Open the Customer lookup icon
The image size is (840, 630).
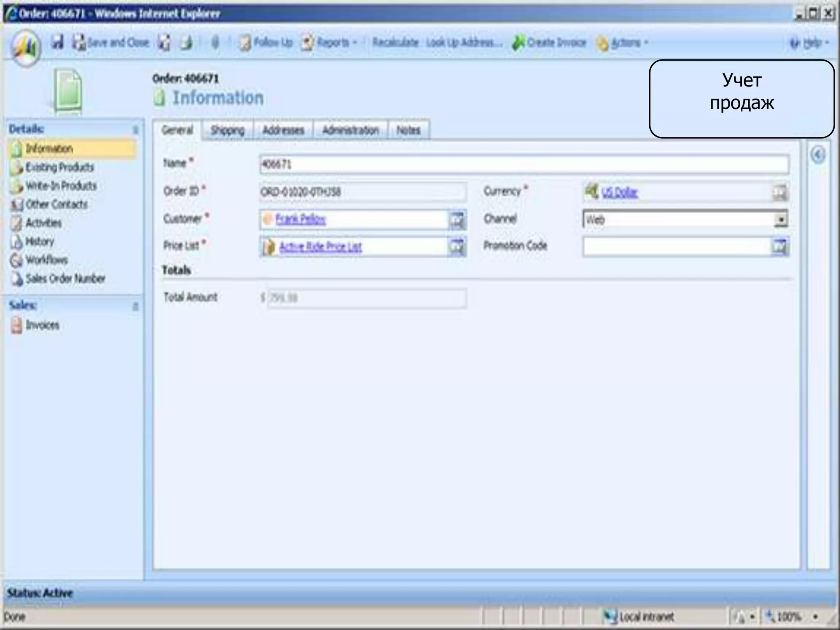[x=457, y=220]
